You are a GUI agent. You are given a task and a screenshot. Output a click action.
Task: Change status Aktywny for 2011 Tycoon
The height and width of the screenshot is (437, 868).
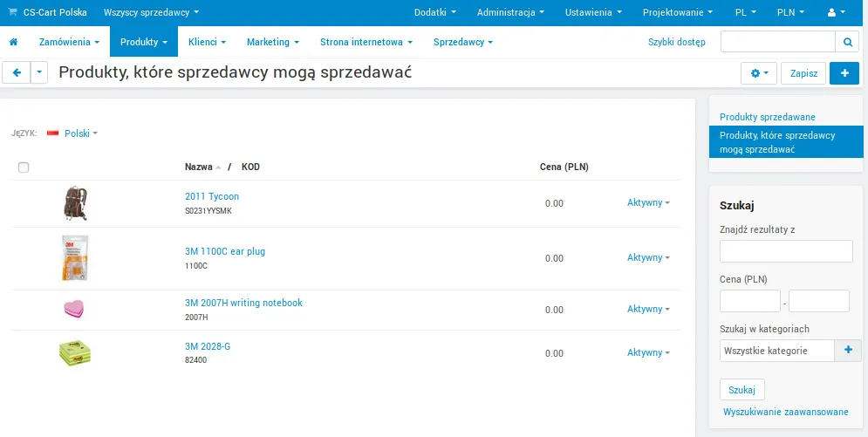(648, 202)
